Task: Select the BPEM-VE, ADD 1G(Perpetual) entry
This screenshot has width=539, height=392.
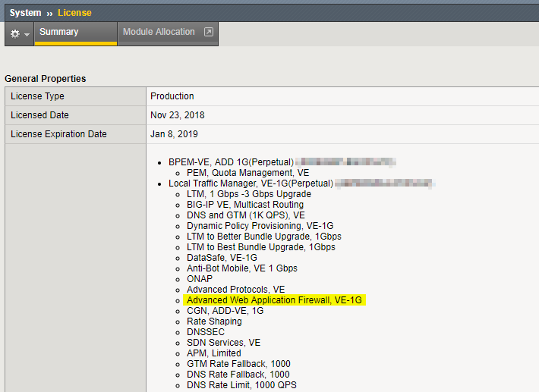Action: coord(231,162)
